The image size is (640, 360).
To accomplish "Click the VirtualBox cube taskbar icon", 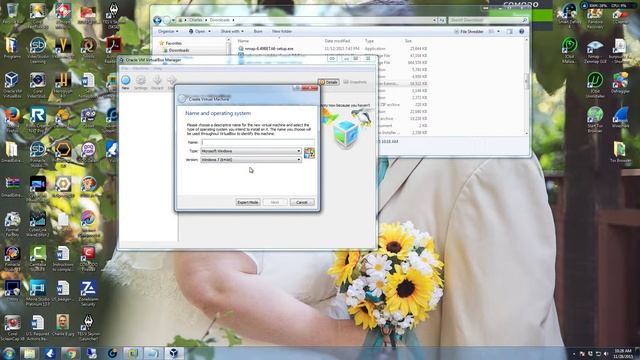I will (174, 353).
